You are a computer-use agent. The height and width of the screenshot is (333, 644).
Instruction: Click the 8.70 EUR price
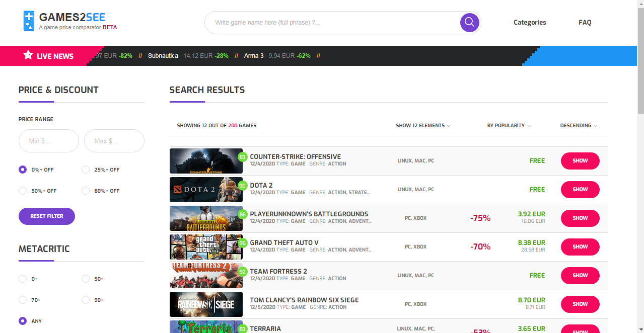[x=531, y=300]
